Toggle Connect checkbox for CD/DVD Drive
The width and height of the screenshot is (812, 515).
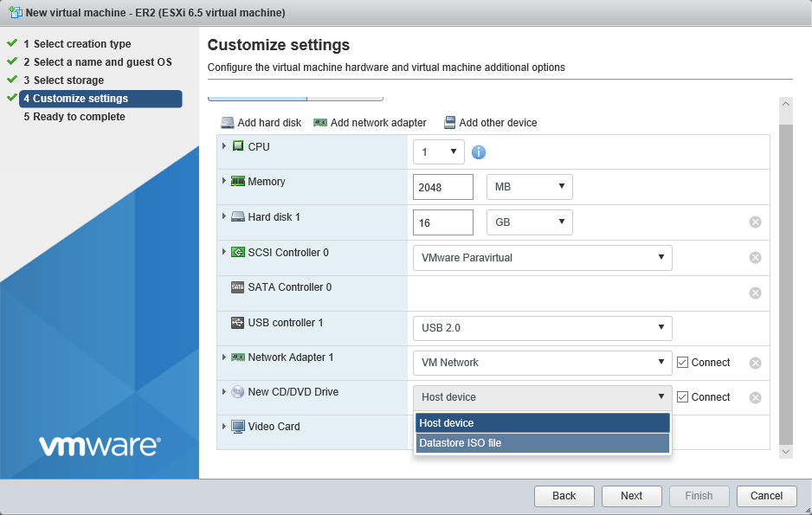(683, 397)
